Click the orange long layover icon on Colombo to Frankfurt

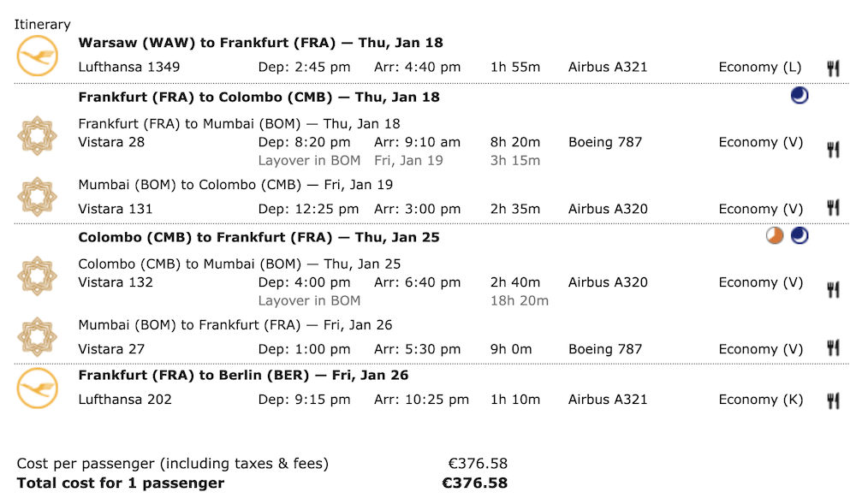click(x=774, y=235)
